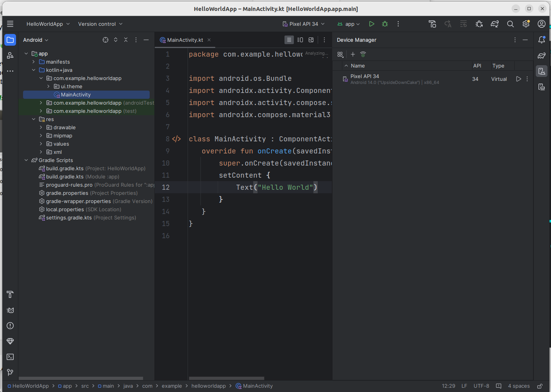Viewport: 551px width, 392px height.
Task: Open the user account profile icon
Action: coord(542,24)
